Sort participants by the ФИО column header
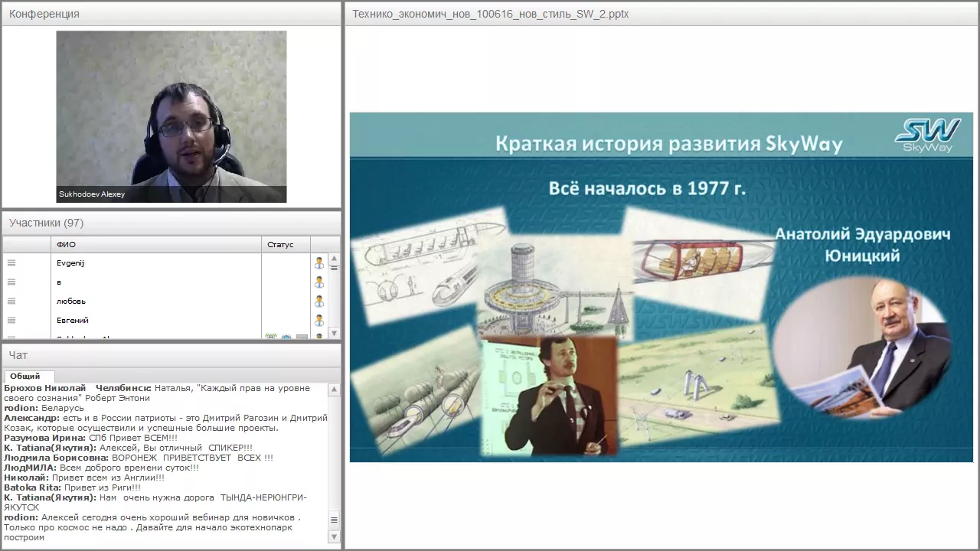 pyautogui.click(x=157, y=245)
